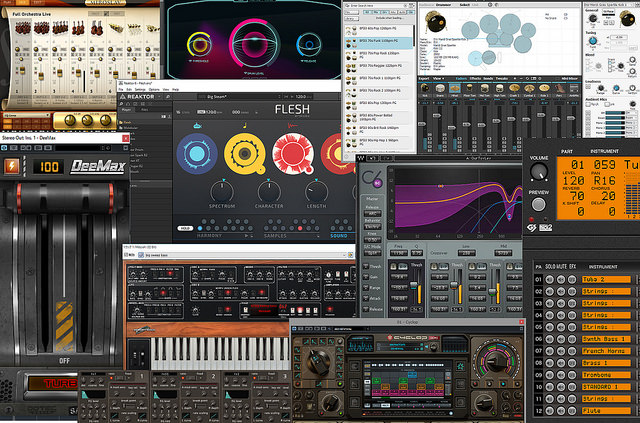This screenshot has width=640, height=423.
Task: Select the Hihat channel icon in BFD3 mixer
Action: tap(455, 87)
